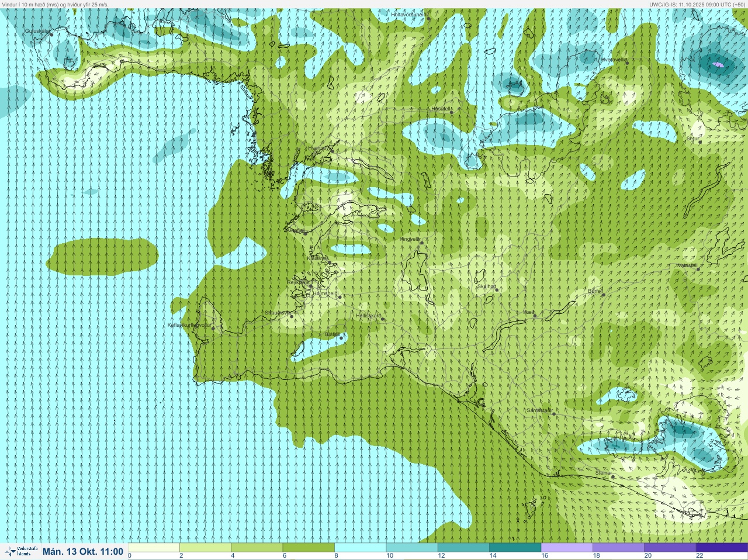Click the Hvanneyri station marker
Image resolution: width=748 pixels, height=560 pixels.
332,151
